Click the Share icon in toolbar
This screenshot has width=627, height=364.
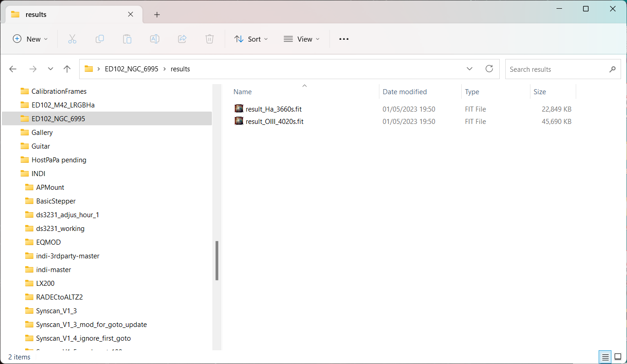(182, 39)
